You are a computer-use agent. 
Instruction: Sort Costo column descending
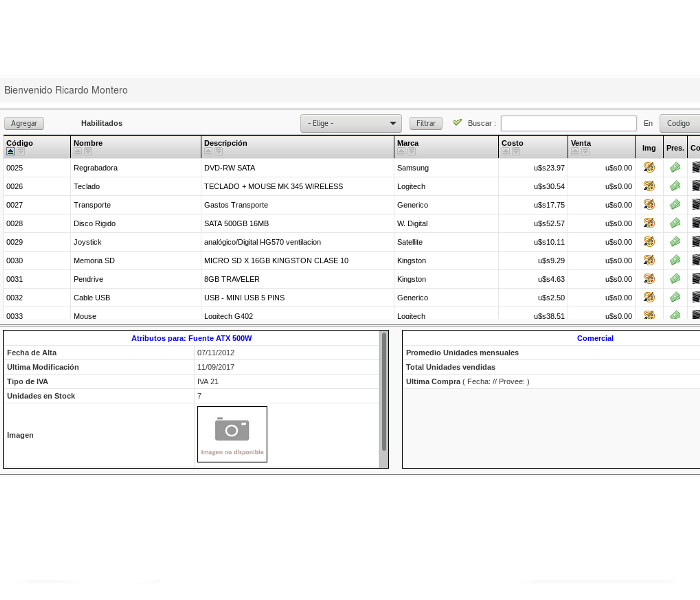tap(516, 152)
